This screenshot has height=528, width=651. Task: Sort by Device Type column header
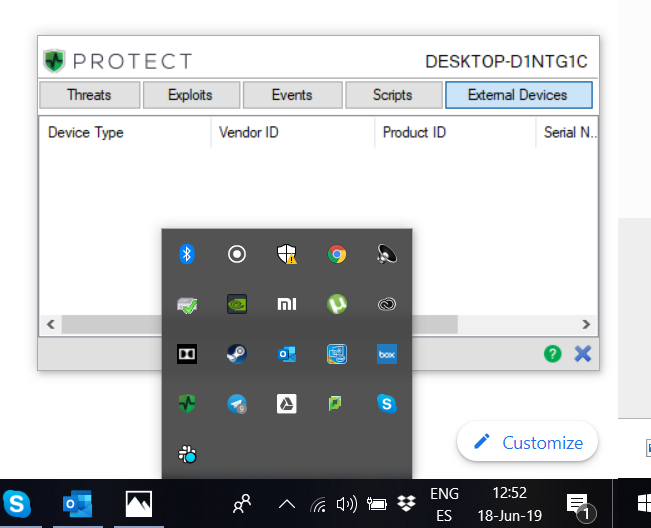[125, 132]
